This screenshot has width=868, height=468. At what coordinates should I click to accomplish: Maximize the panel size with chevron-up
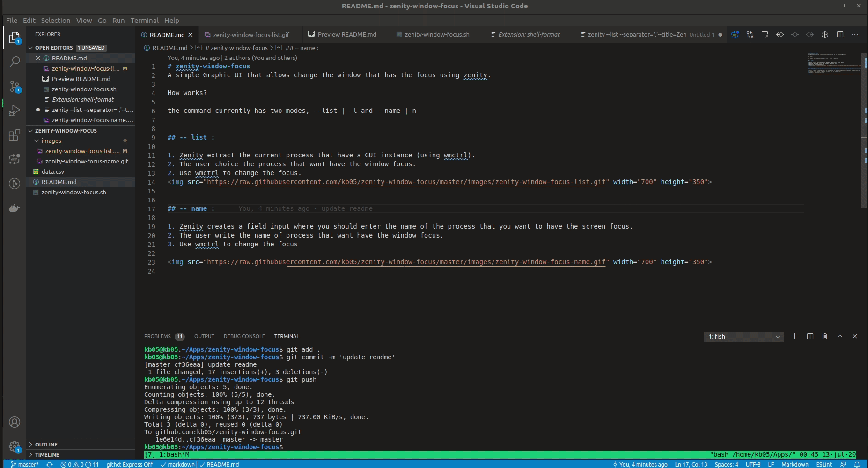[840, 336]
